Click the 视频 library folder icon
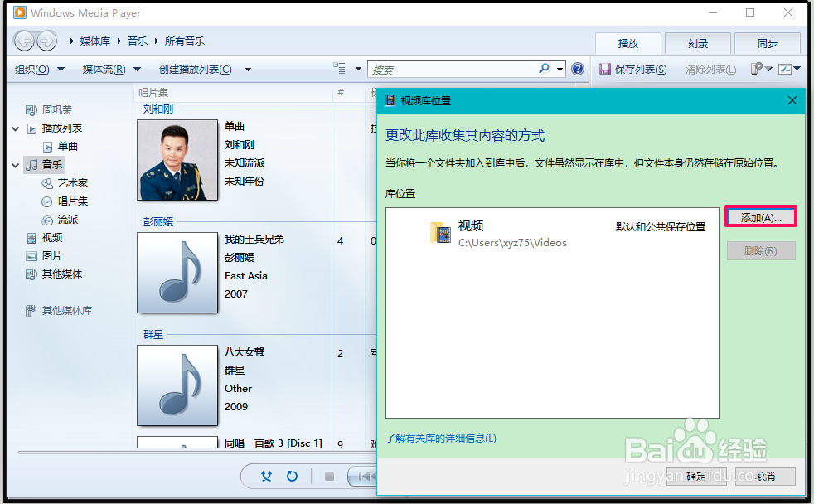 [440, 233]
